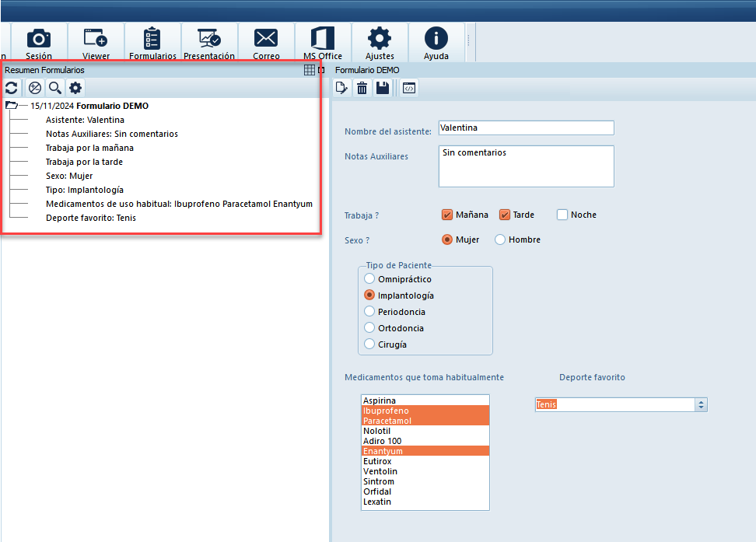
Task: Refresh the Resumen Formularios list
Action: (12, 89)
